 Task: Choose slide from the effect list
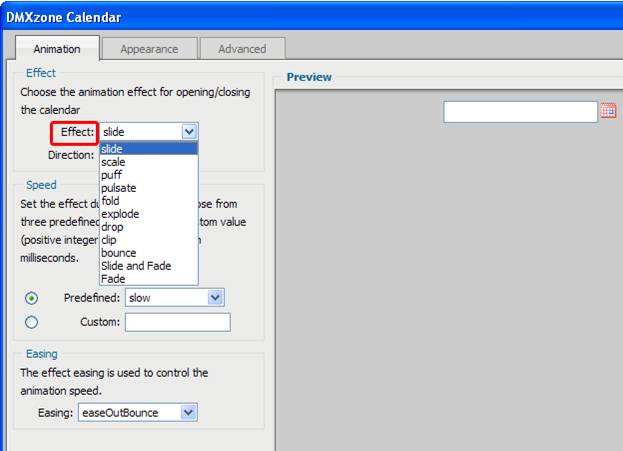[149, 149]
